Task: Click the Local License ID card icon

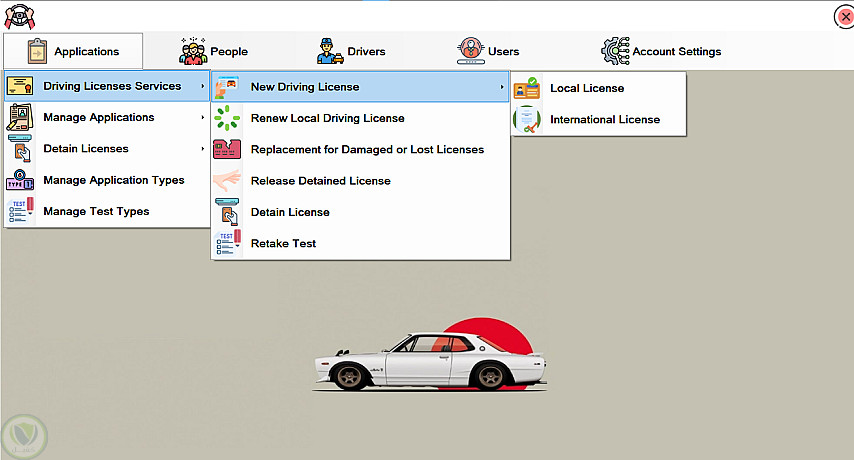Action: (x=527, y=88)
